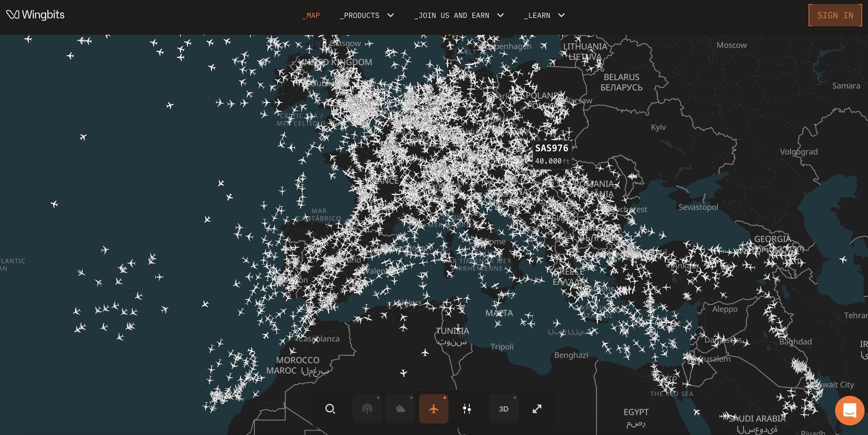The height and width of the screenshot is (435, 868).
Task: Toggle the antenna stations layer
Action: [x=367, y=409]
